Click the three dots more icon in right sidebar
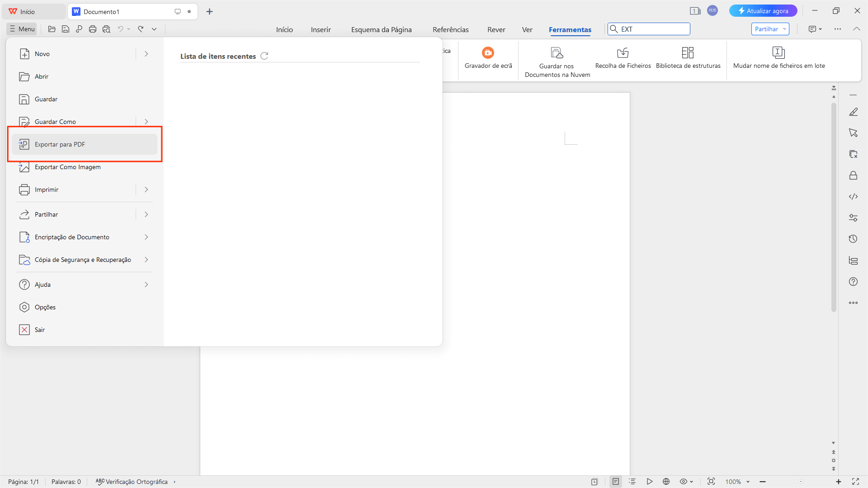The height and width of the screenshot is (488, 868). point(853,303)
